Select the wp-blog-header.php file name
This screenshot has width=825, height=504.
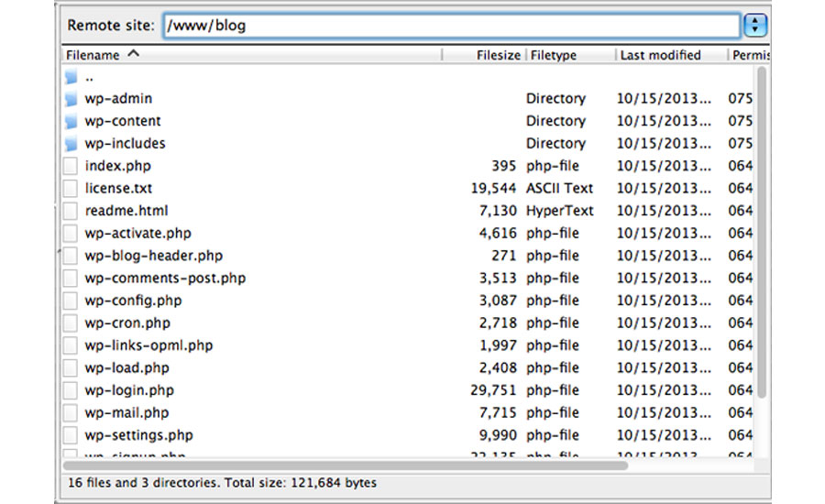point(154,256)
